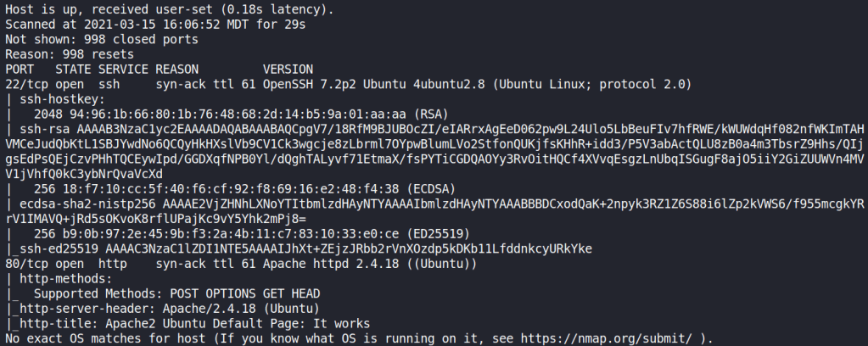The image size is (868, 346).
Task: Click the "Not shown: 998 closed ports" line
Action: [x=93, y=38]
